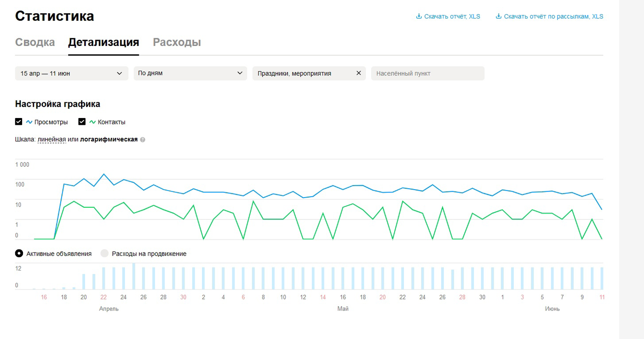
Task: Click the "Настройка графика" heading
Action: tap(57, 104)
